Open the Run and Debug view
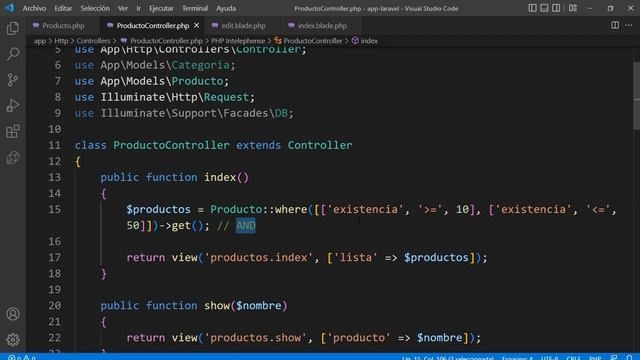The width and height of the screenshot is (640, 360). coord(13,105)
